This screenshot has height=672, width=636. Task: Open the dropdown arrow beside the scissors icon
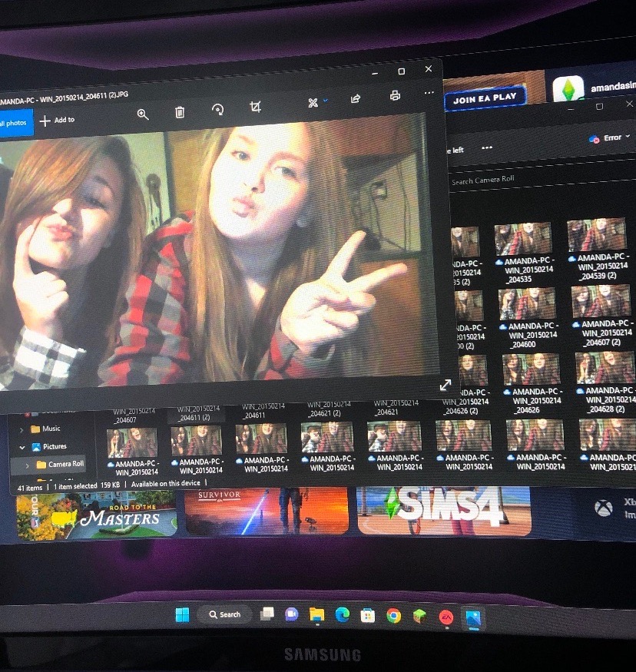[325, 101]
